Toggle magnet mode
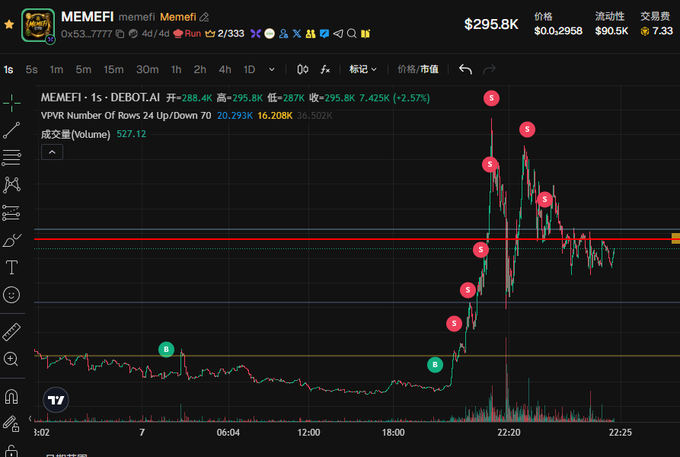The height and width of the screenshot is (457, 680). [11, 396]
